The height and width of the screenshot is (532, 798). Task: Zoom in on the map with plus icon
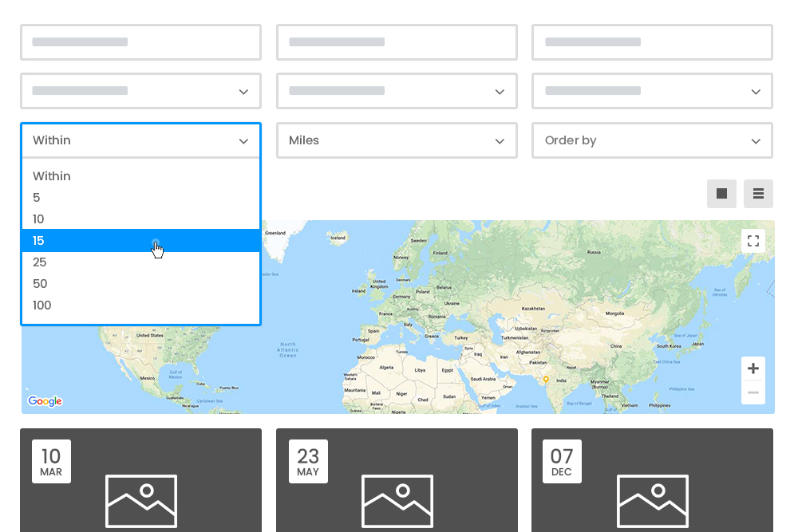tap(753, 368)
